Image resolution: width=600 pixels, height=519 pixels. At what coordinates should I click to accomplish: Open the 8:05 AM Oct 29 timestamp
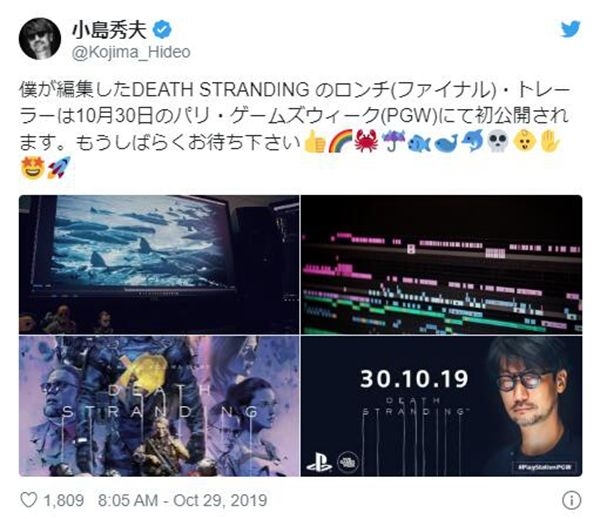coord(182,500)
